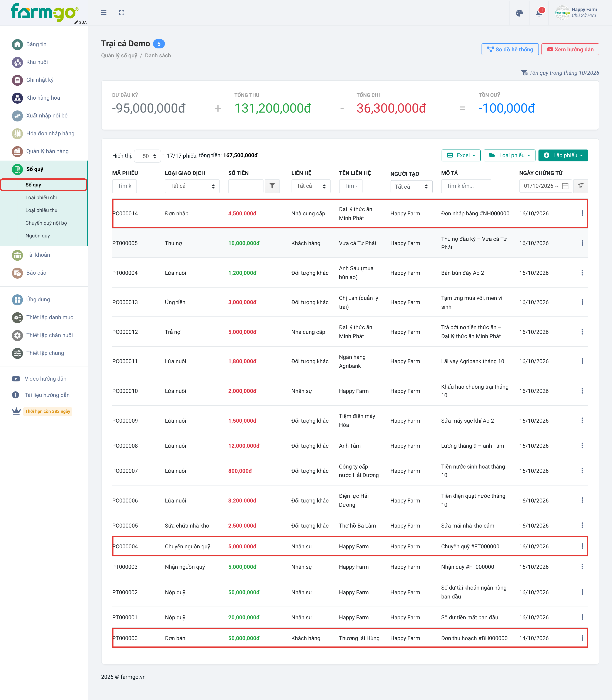Open the notifications bell icon

click(x=539, y=13)
